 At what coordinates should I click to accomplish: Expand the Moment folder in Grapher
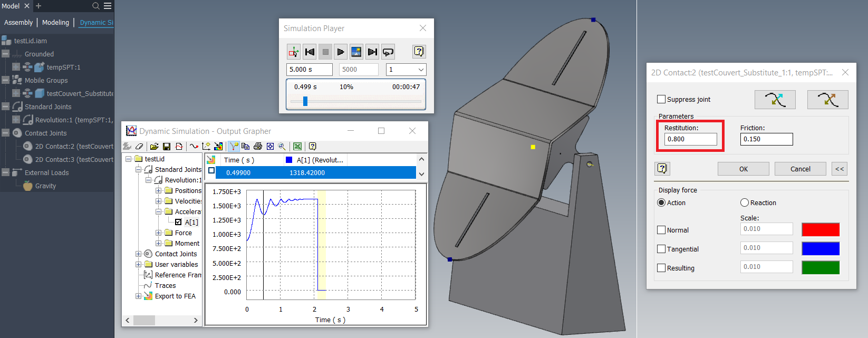(x=158, y=243)
